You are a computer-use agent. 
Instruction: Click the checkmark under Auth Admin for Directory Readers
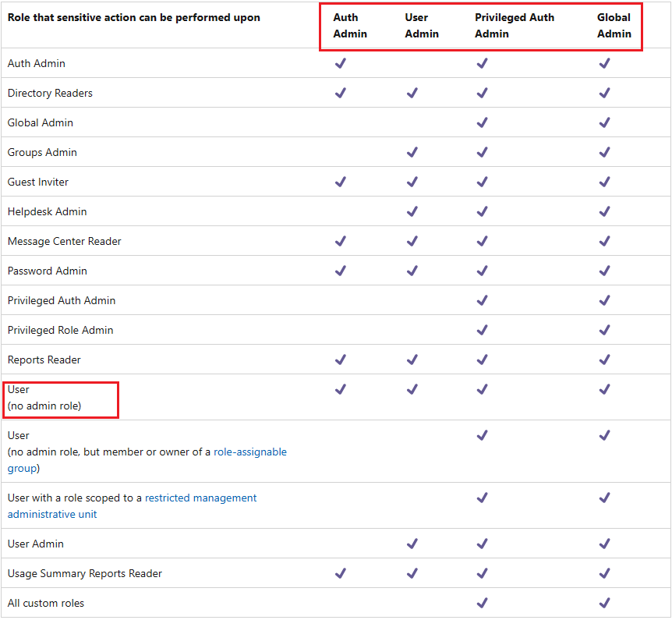tap(341, 93)
